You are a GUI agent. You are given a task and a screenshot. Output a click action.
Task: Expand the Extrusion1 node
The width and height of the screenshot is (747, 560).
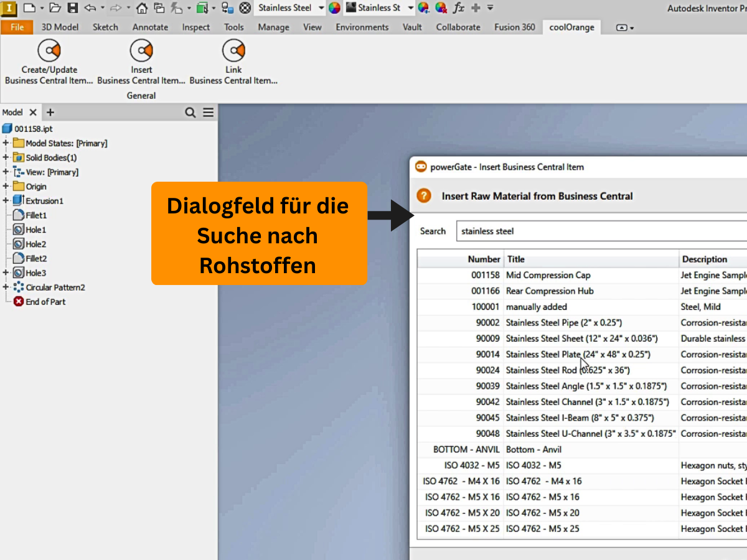6,200
